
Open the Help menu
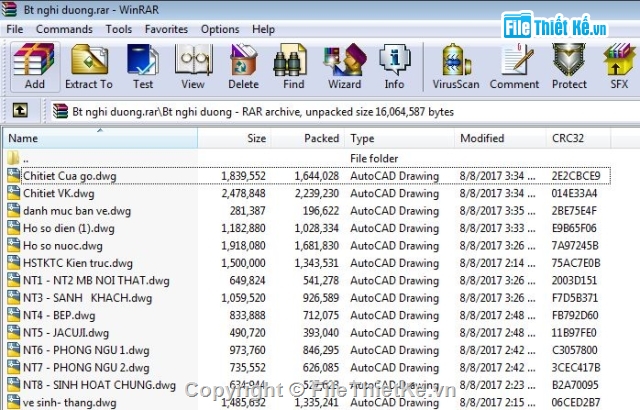tap(263, 29)
